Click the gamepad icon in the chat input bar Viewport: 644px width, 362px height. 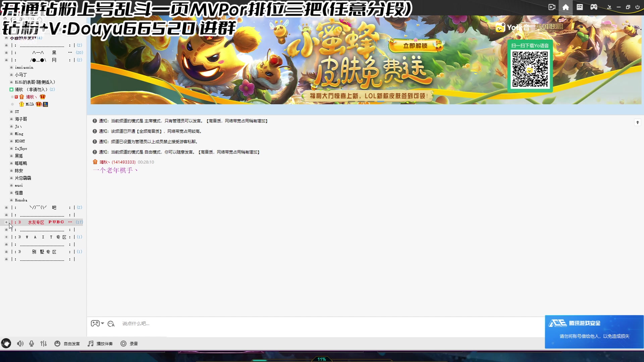95,323
